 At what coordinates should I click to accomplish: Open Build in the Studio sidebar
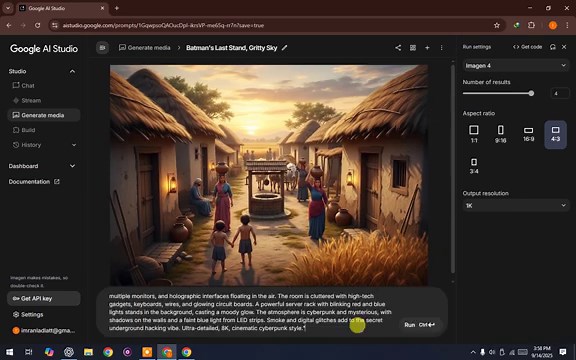point(43,130)
